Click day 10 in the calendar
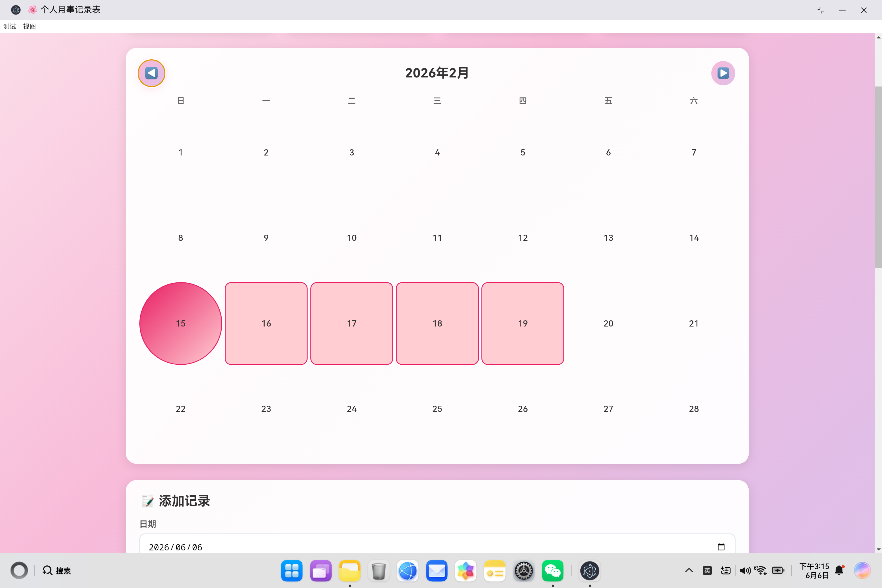 pyautogui.click(x=351, y=238)
